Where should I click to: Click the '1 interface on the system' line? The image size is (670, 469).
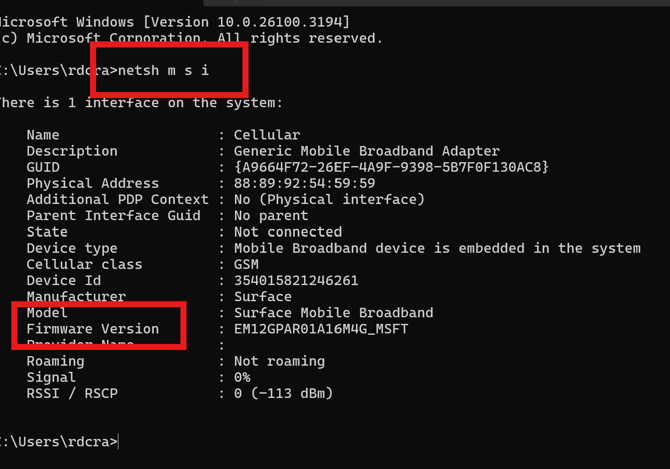140,103
